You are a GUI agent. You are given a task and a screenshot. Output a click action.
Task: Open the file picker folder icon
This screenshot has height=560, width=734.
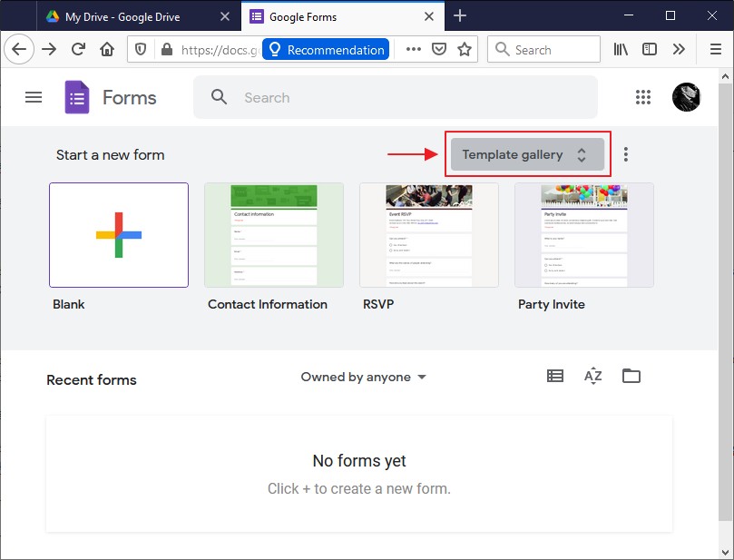click(631, 376)
